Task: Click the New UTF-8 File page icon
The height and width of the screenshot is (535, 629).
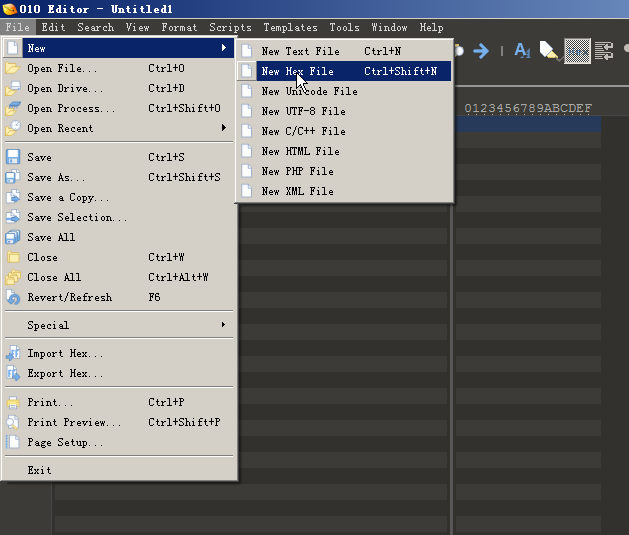Action: point(247,111)
